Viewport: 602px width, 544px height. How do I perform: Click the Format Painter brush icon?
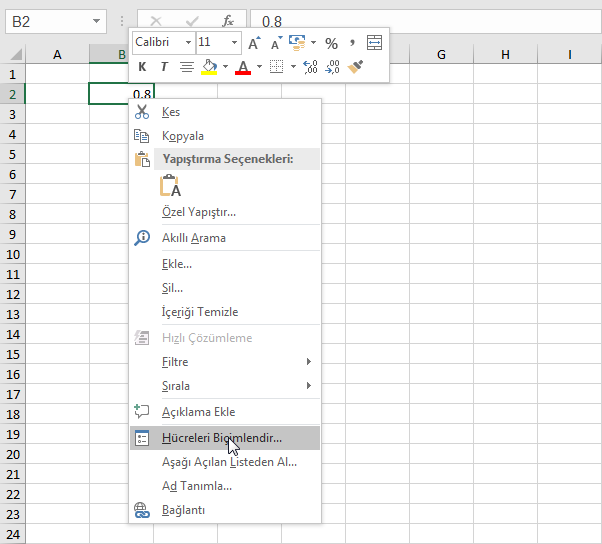click(x=356, y=67)
